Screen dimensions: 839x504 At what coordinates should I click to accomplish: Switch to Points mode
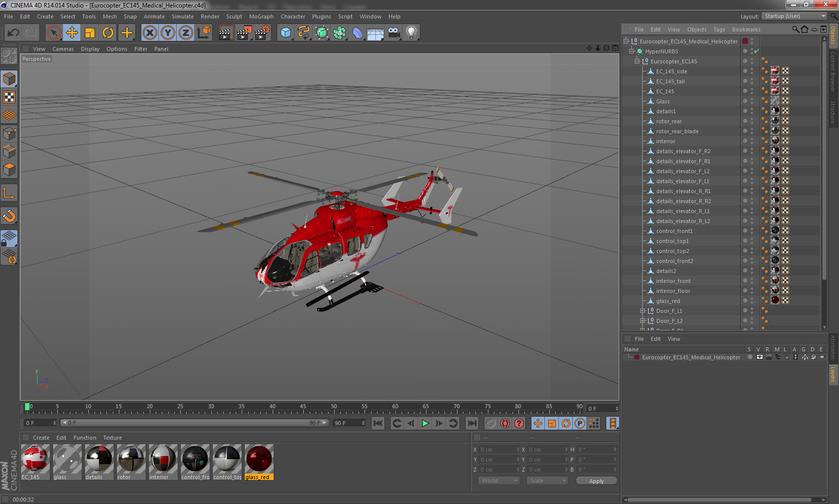9,133
